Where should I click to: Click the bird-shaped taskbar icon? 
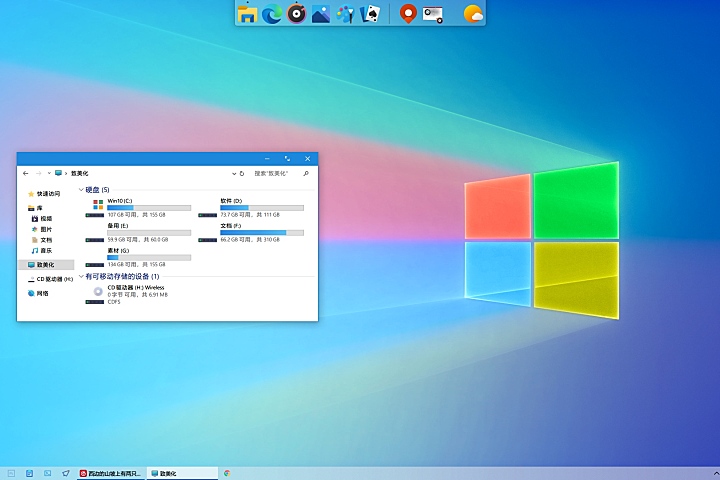(x=66, y=473)
